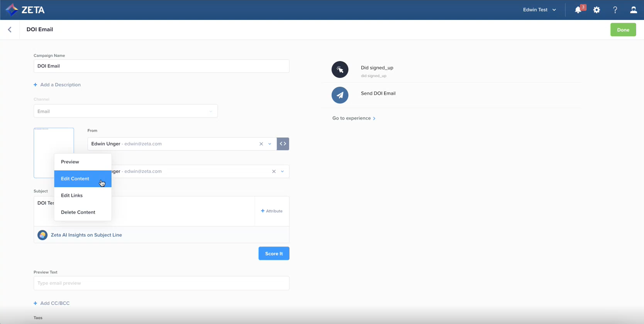Click the Score It button
This screenshot has width=644, height=324.
pos(274,253)
